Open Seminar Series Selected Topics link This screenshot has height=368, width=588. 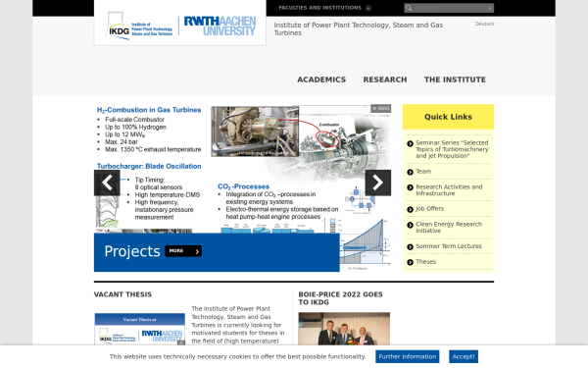pos(452,149)
